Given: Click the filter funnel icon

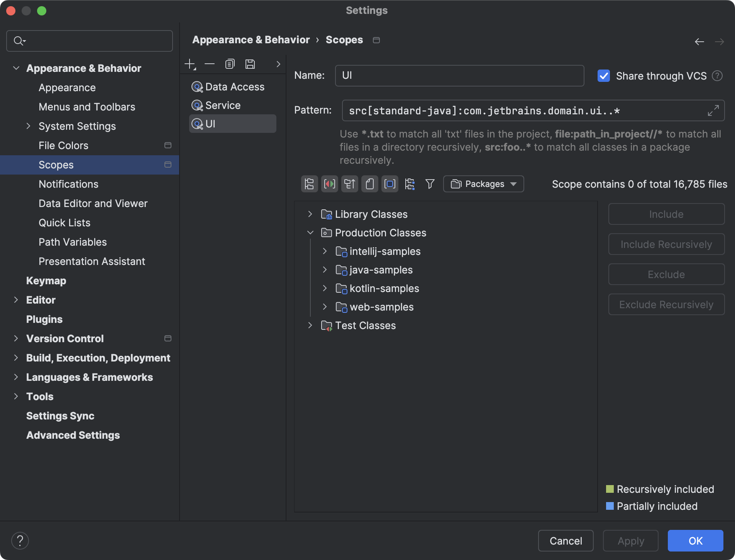Looking at the screenshot, I should [430, 184].
